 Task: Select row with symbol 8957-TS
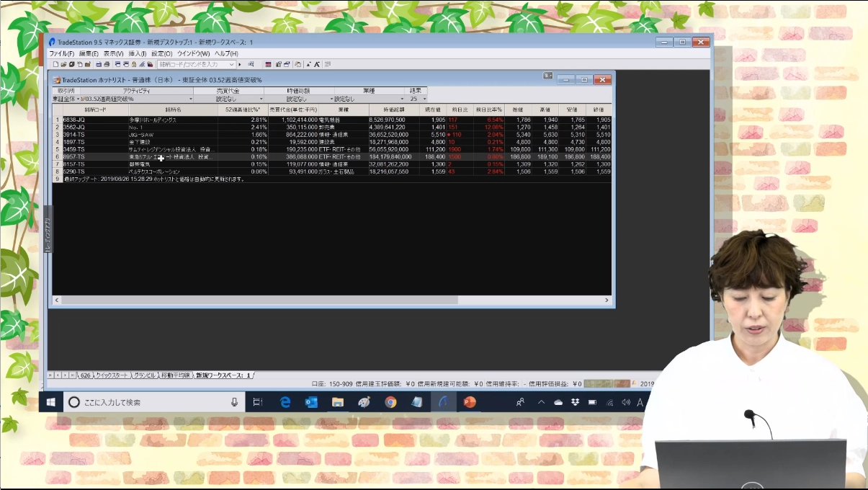coord(332,156)
